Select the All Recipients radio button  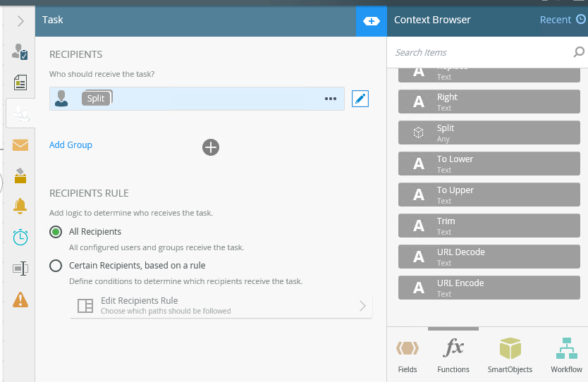tap(56, 232)
